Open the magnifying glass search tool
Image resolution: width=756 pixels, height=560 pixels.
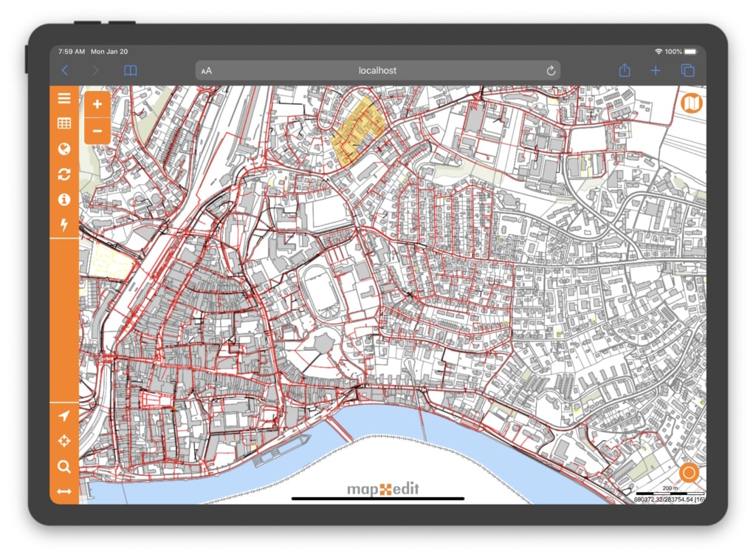(x=64, y=466)
